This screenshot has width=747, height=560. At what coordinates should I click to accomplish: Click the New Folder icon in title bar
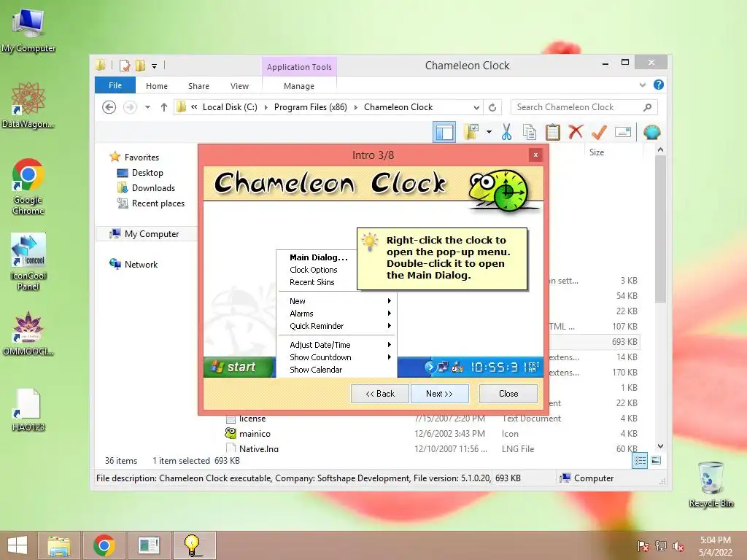pyautogui.click(x=140, y=66)
